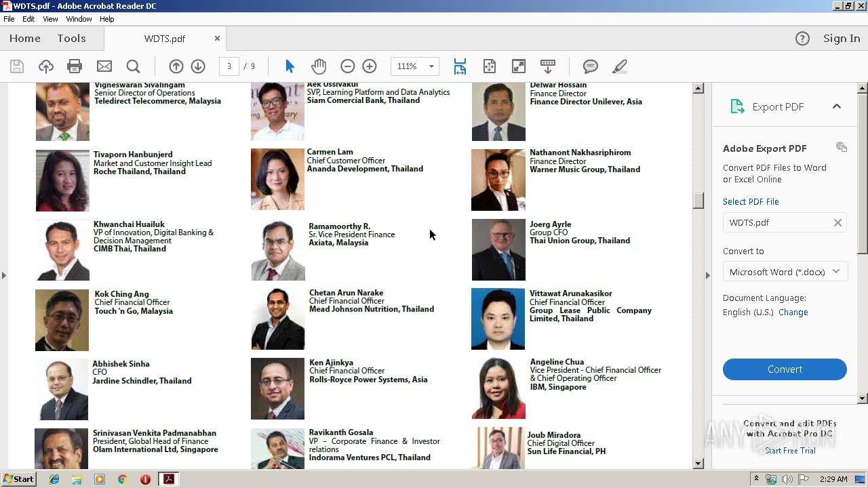Viewport: 868px width, 488px height.
Task: Click document scrollbar up arrow
Action: 698,88
